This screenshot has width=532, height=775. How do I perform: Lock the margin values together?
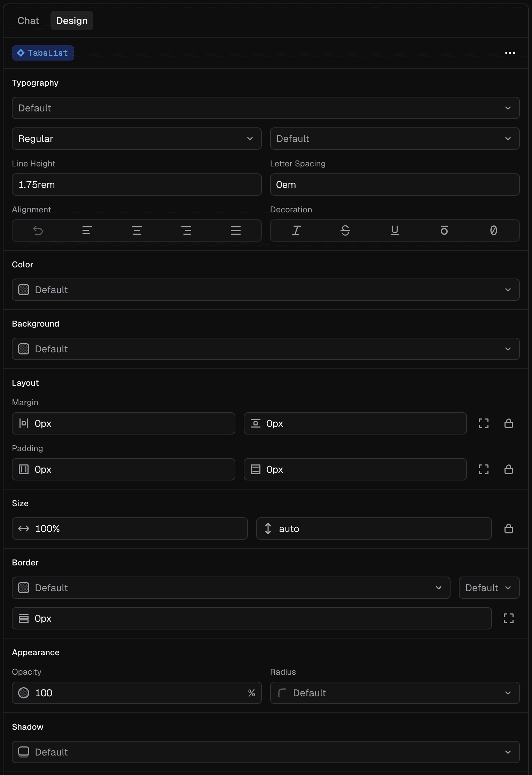[x=509, y=423]
